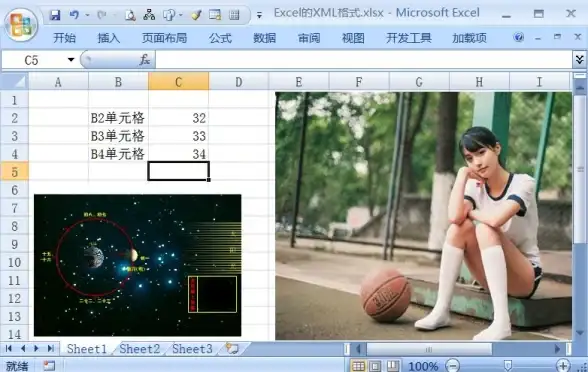Image resolution: width=588 pixels, height=372 pixels.
Task: Click the Save icon in quick access toolbar
Action: click(55, 15)
